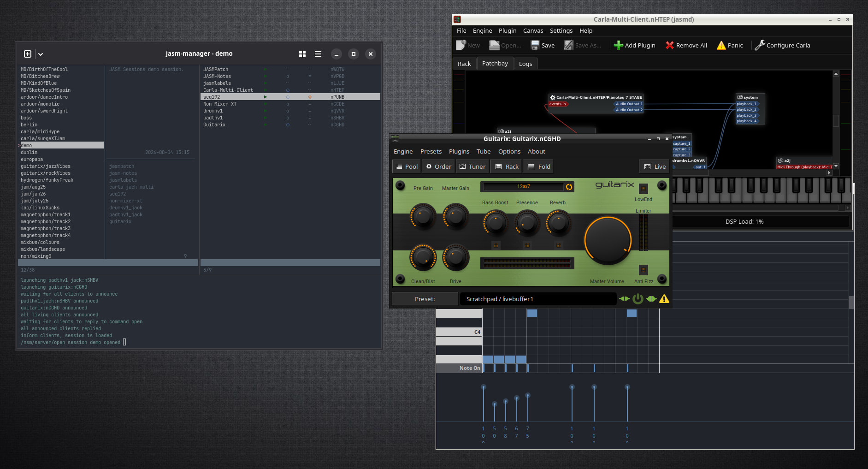
Task: Click the Configure Carla wrench icon
Action: coord(760,45)
